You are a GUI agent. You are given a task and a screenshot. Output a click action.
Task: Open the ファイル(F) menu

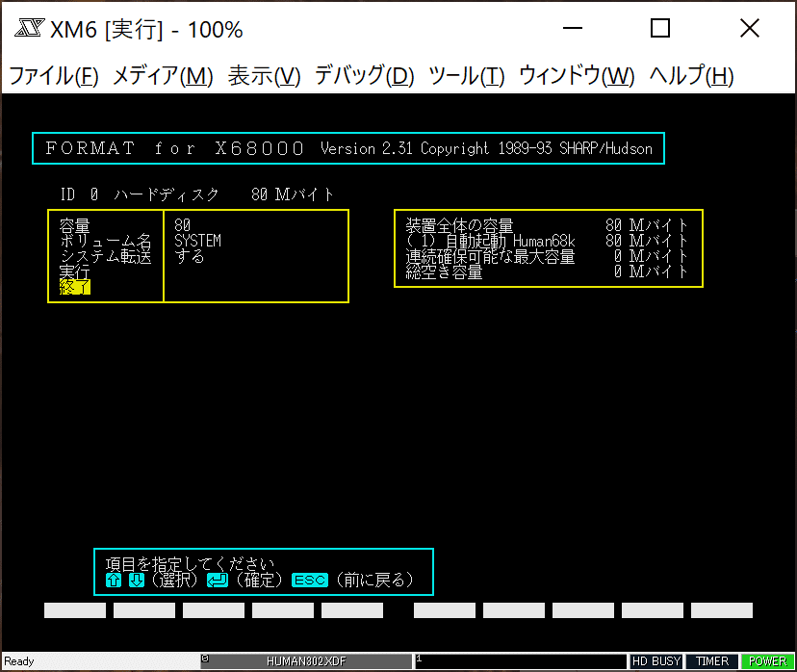click(54, 76)
